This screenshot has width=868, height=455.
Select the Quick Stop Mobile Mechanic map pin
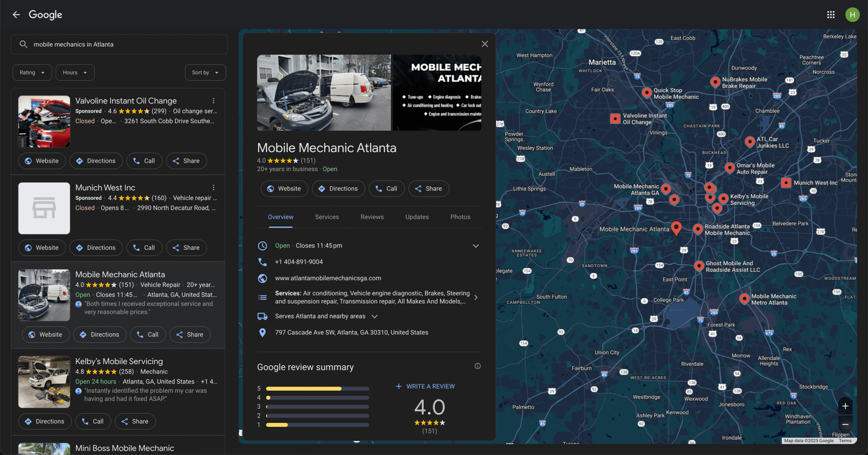(647, 93)
